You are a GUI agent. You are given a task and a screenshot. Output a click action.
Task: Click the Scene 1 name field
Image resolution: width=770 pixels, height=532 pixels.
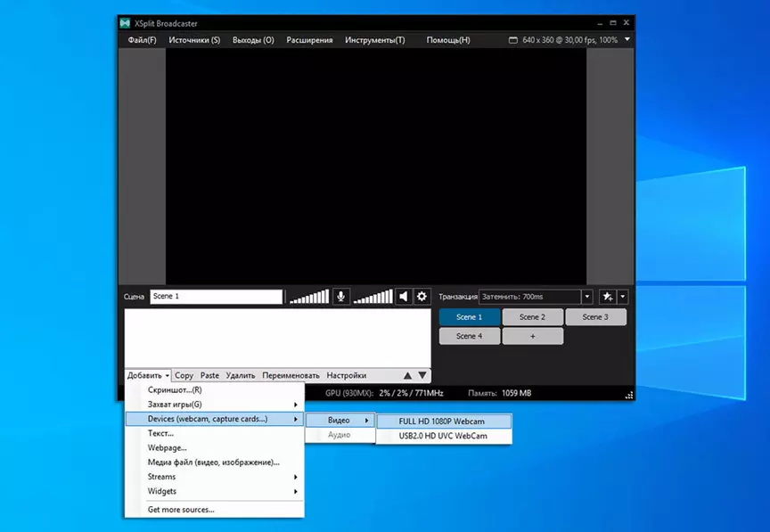(x=216, y=297)
